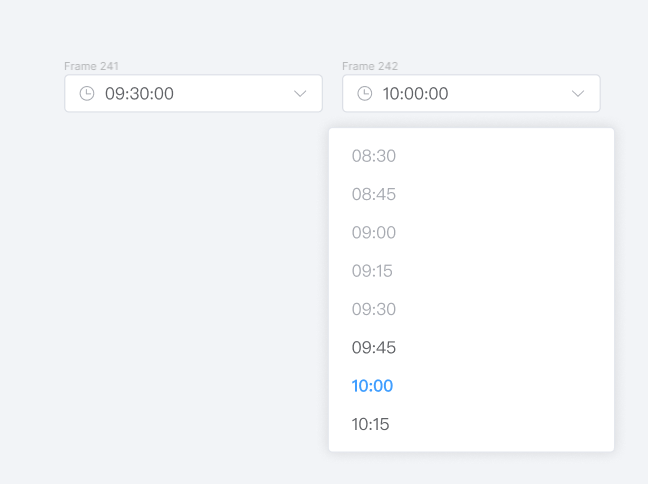This screenshot has width=648, height=484.
Task: Choose 09:45 as the end time
Action: click(373, 348)
